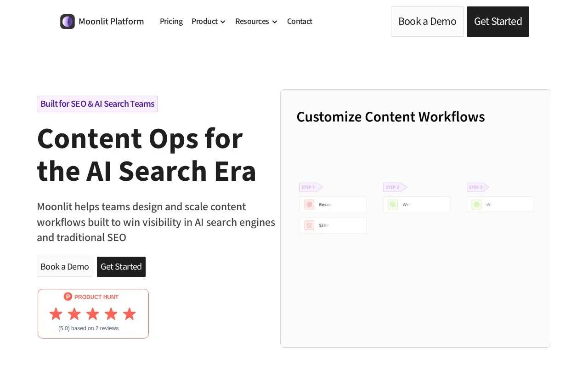Expand the Product dropdown menu

209,21
